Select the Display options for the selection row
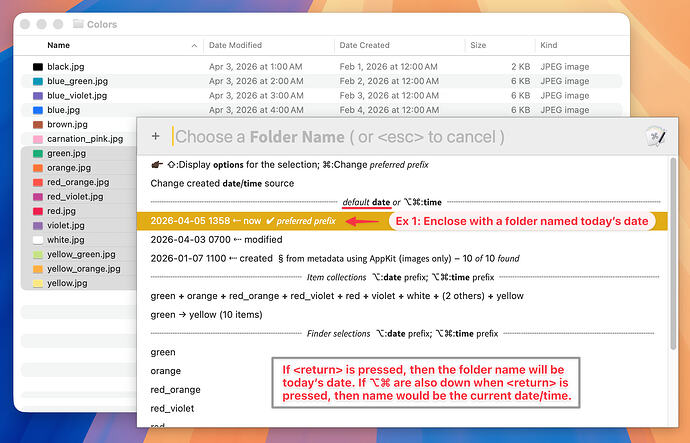The width and height of the screenshot is (690, 443). (402, 165)
